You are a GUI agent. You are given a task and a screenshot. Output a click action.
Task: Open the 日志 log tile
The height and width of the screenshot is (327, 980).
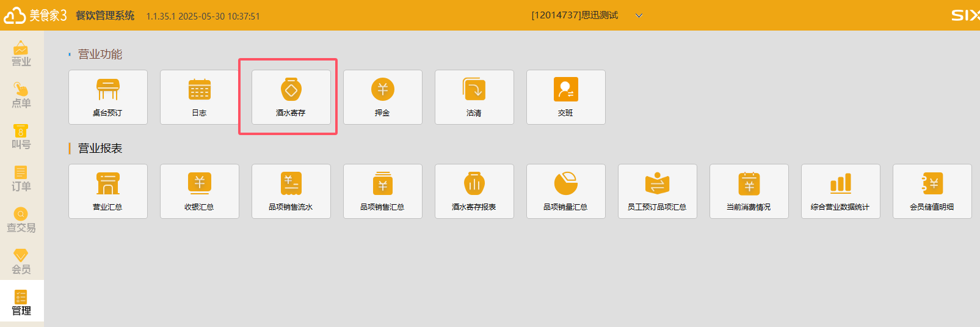(200, 97)
